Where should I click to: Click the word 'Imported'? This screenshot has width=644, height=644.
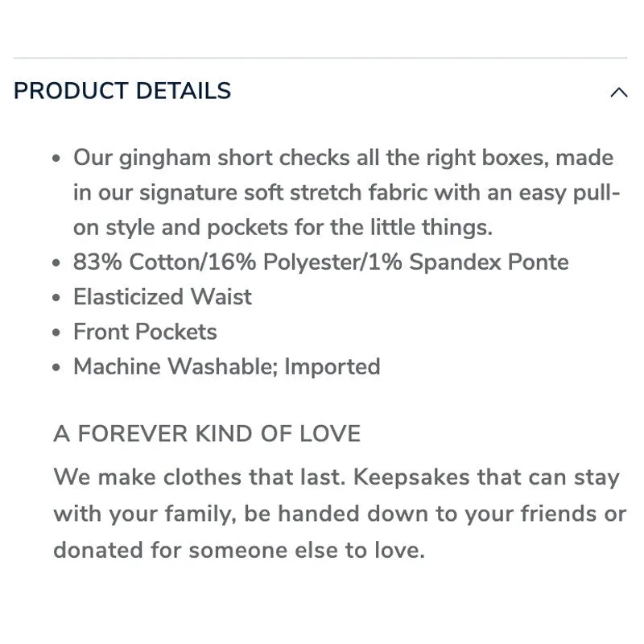click(332, 366)
